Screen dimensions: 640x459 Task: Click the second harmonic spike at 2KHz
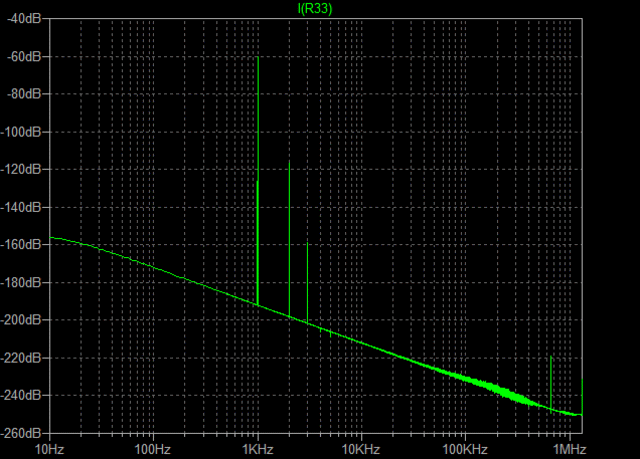(x=289, y=239)
